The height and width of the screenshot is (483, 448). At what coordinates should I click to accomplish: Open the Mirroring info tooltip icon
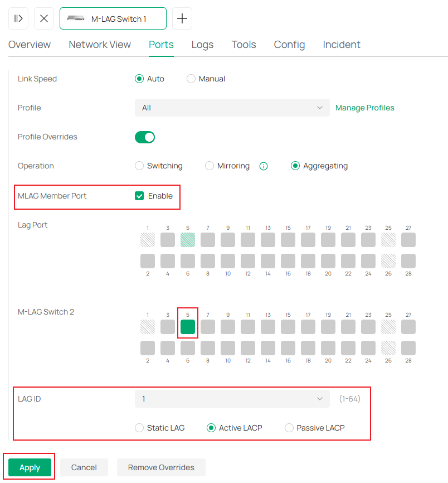tap(263, 166)
